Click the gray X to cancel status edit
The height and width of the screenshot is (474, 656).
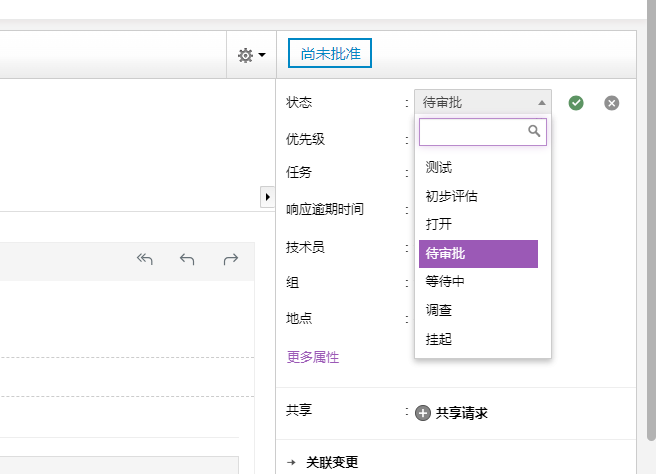[612, 103]
